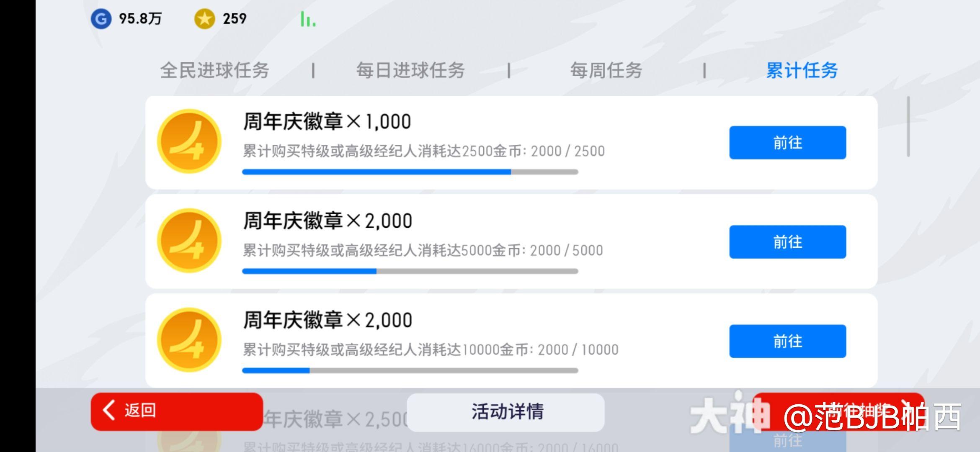The image size is (980, 452).
Task: Tap the badge icon of the 5000-coin task
Action: (189, 241)
